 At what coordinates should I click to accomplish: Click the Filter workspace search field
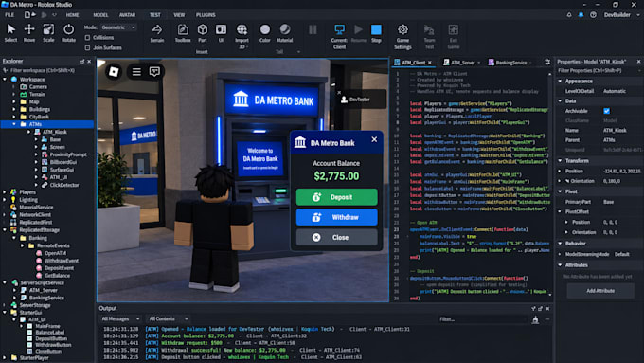47,70
